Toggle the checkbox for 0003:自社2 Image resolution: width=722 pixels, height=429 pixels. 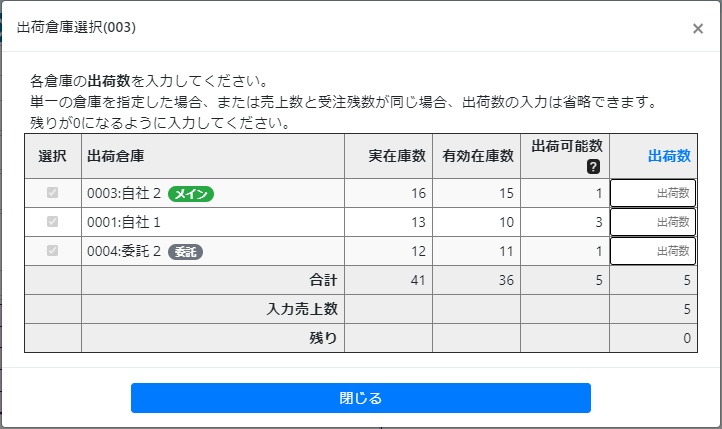[x=52, y=192]
